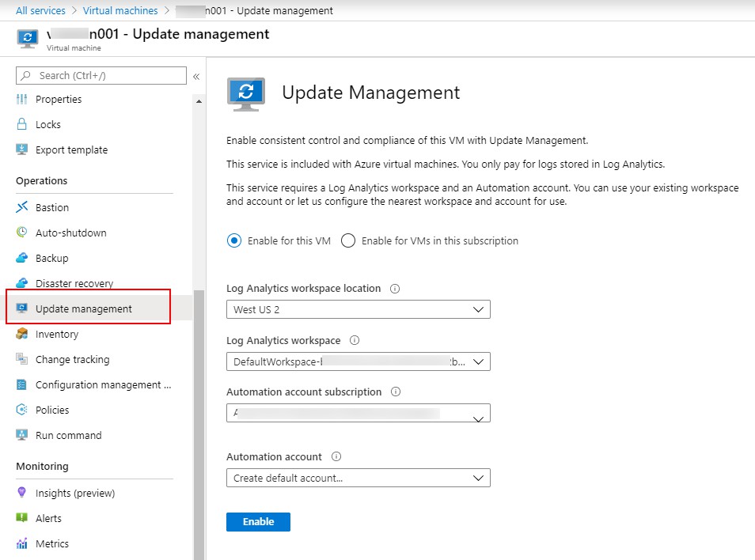Click info icon beside Automation account subscription

396,392
